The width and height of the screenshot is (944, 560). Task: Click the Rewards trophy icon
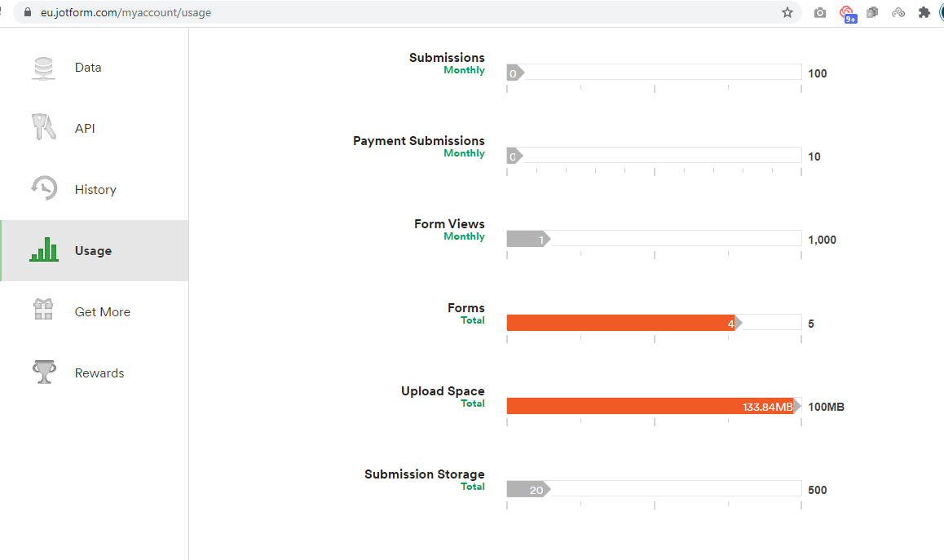click(43, 372)
